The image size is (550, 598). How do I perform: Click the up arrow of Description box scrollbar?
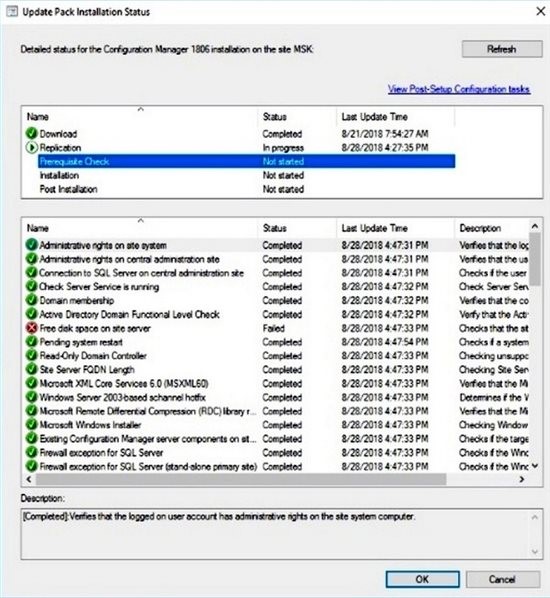pos(535,517)
